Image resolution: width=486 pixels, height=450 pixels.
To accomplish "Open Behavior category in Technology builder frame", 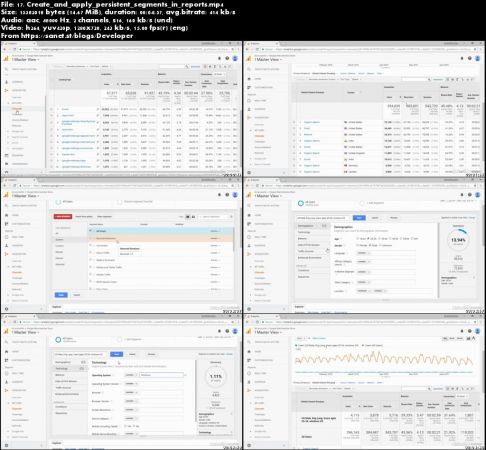I will 70,375.
